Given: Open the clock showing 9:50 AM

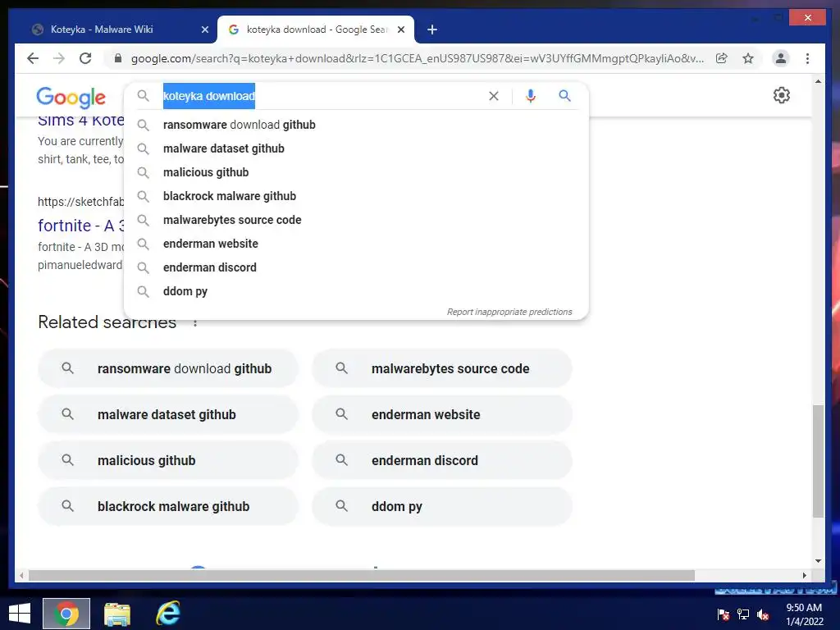Looking at the screenshot, I should pos(804,614).
